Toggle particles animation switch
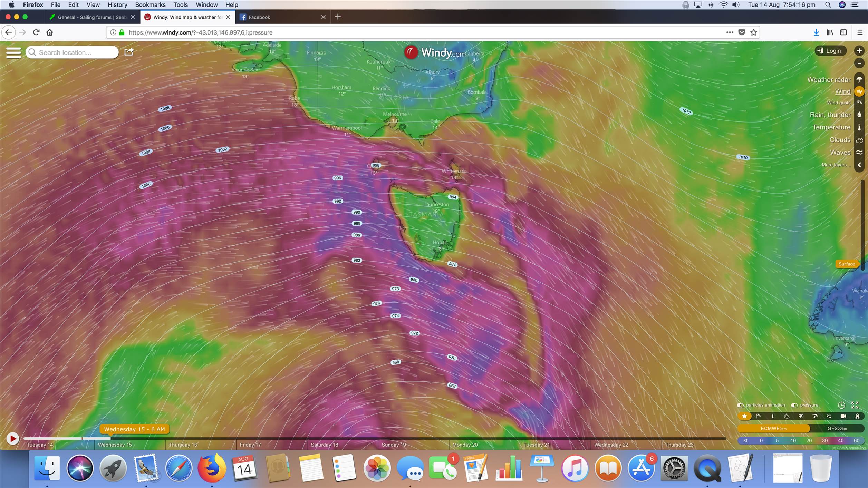868x488 pixels. coord(740,405)
